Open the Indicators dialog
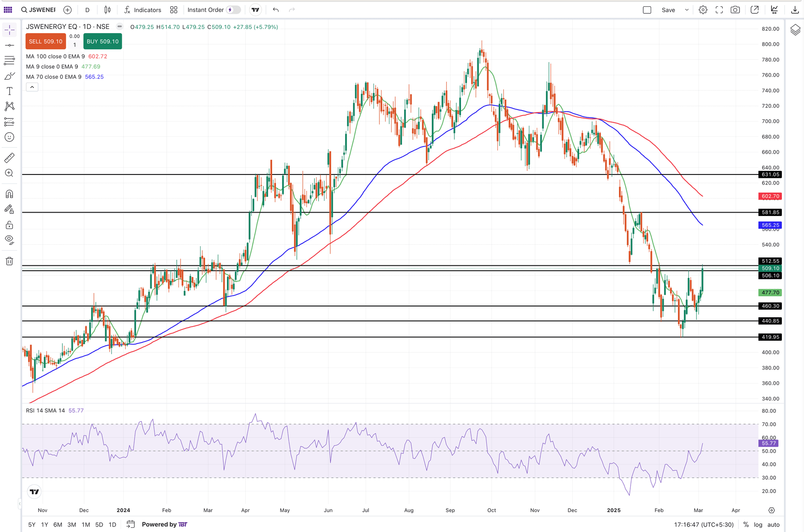804x532 pixels. 143,10
